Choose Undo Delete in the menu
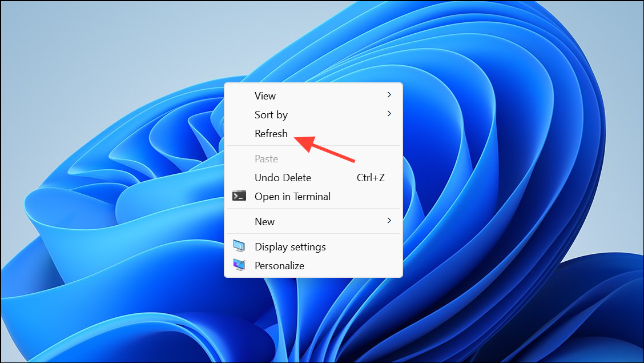This screenshot has height=363, width=644. pos(283,178)
